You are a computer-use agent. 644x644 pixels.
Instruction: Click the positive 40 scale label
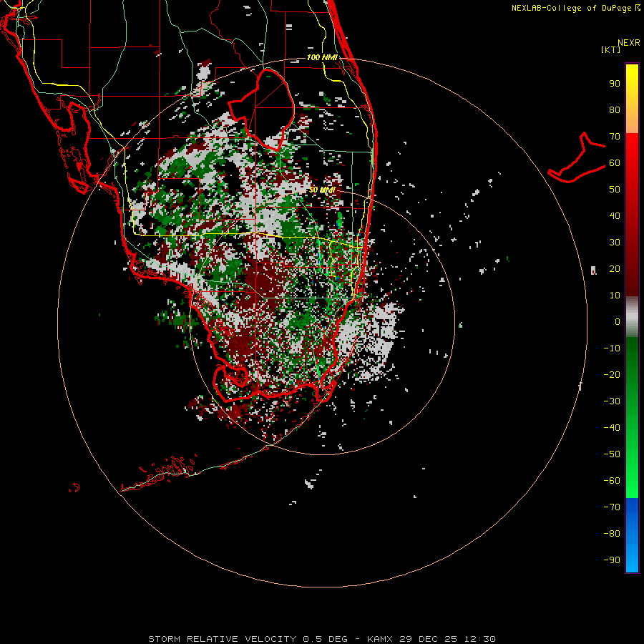click(615, 215)
